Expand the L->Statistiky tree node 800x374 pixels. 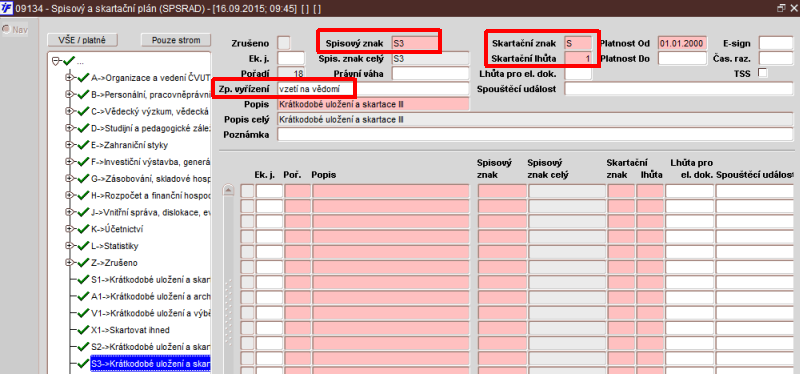(x=69, y=246)
